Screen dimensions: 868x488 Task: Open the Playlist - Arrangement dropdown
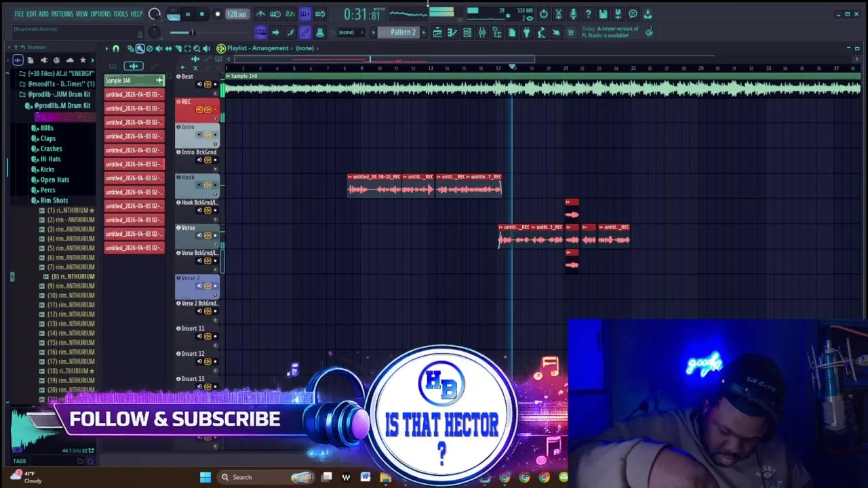pos(258,48)
